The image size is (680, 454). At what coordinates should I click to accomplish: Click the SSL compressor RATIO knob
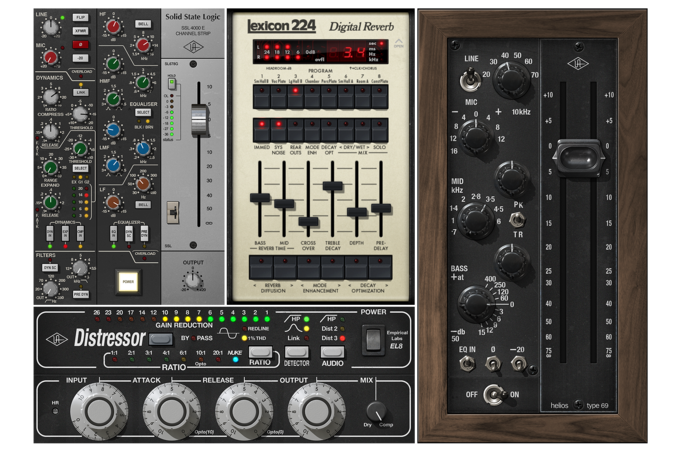[x=51, y=96]
